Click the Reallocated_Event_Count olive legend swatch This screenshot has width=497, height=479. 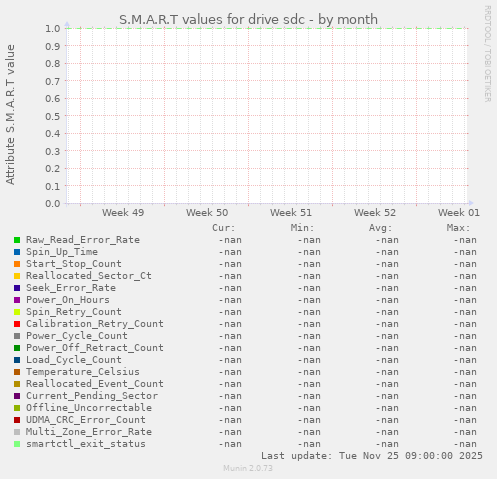[x=17, y=384]
